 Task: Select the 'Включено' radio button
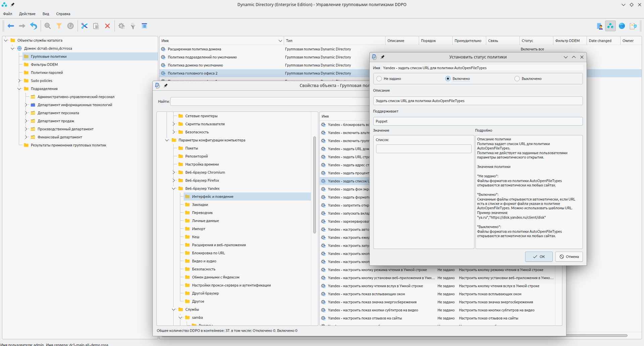click(x=448, y=79)
